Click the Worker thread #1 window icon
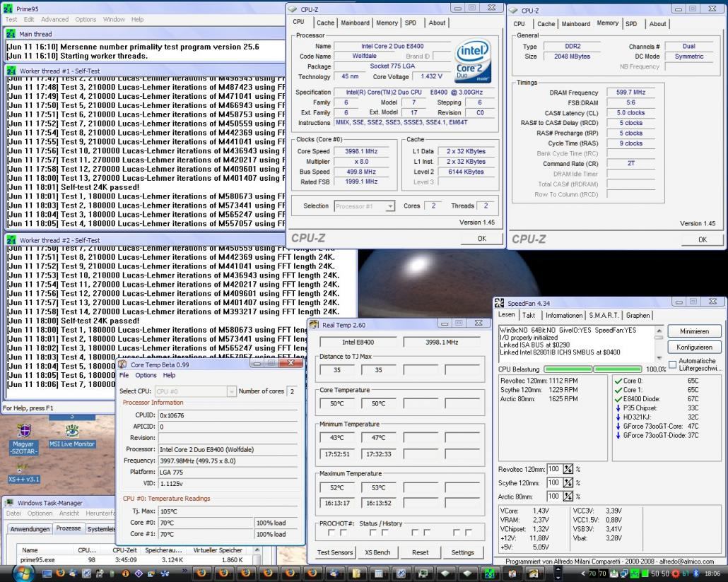This screenshot has height=582, width=728. point(11,71)
